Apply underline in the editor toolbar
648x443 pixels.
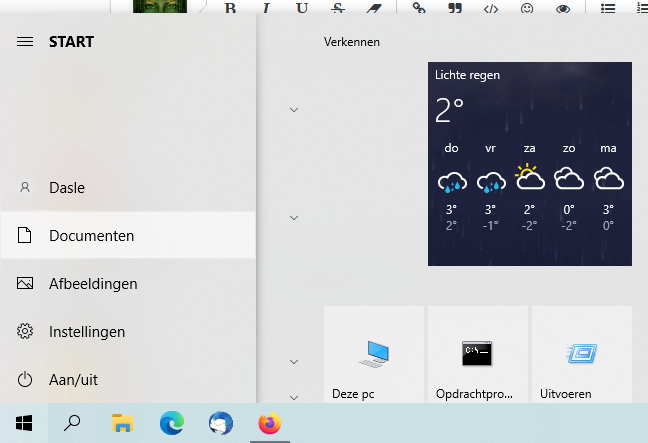tap(302, 7)
